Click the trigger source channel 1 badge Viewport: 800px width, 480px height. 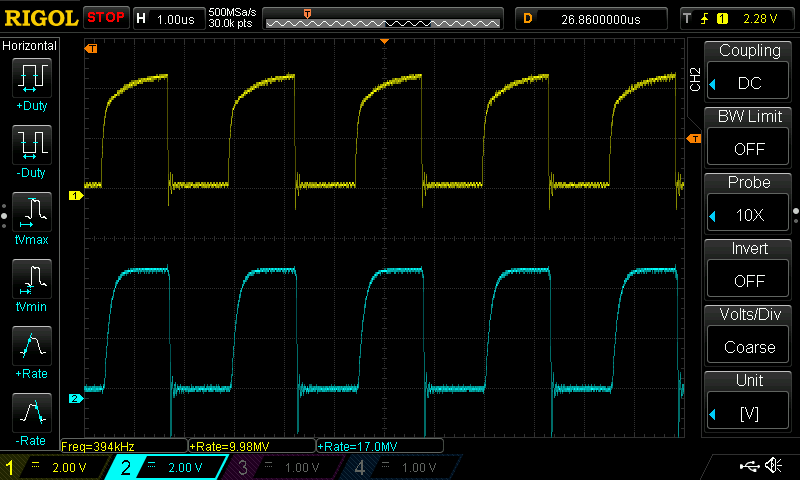(722, 19)
